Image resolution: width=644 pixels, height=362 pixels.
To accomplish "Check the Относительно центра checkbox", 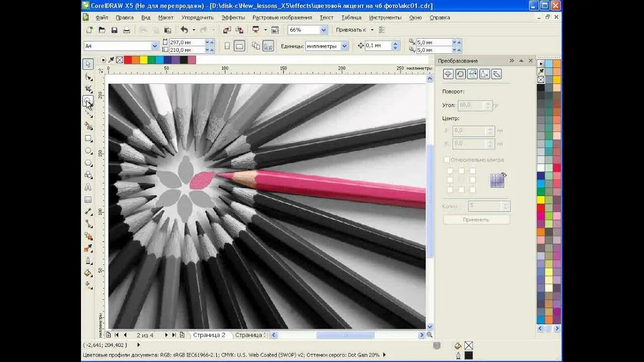I will [446, 160].
